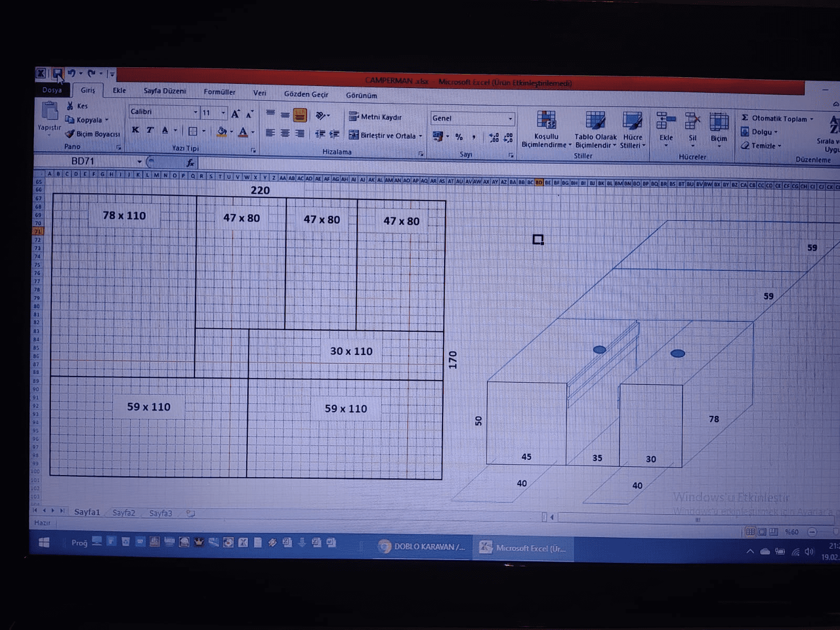840x630 pixels.
Task: Toggle underline A formatting
Action: tap(165, 130)
